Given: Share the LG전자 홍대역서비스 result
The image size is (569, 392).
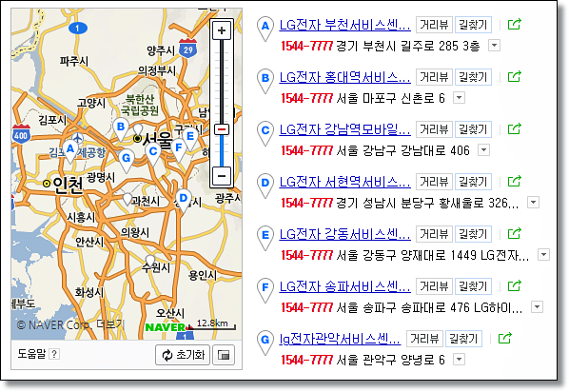Looking at the screenshot, I should click(x=515, y=77).
